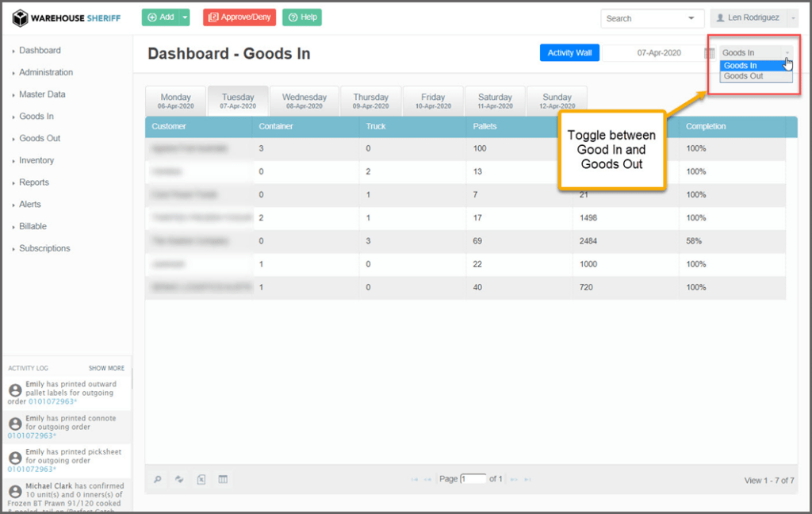
Task: Select Goods Out from the dropdown list
Action: click(744, 76)
